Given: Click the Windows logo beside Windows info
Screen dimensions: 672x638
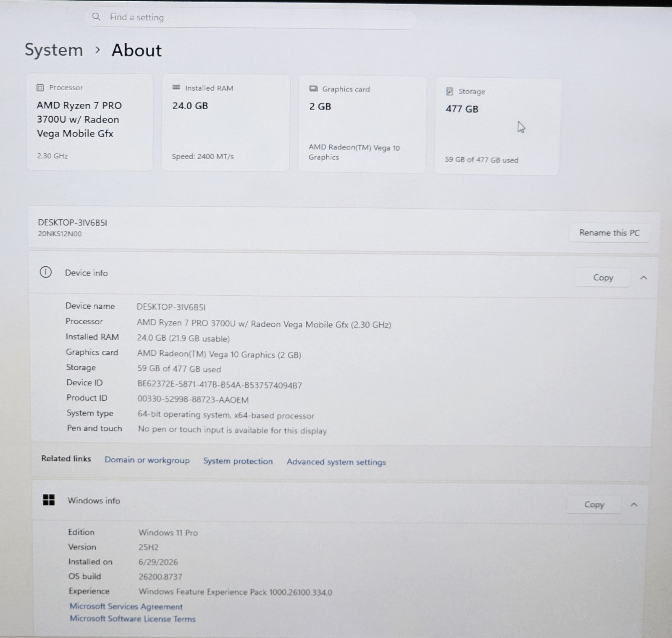Looking at the screenshot, I should pyautogui.click(x=49, y=500).
